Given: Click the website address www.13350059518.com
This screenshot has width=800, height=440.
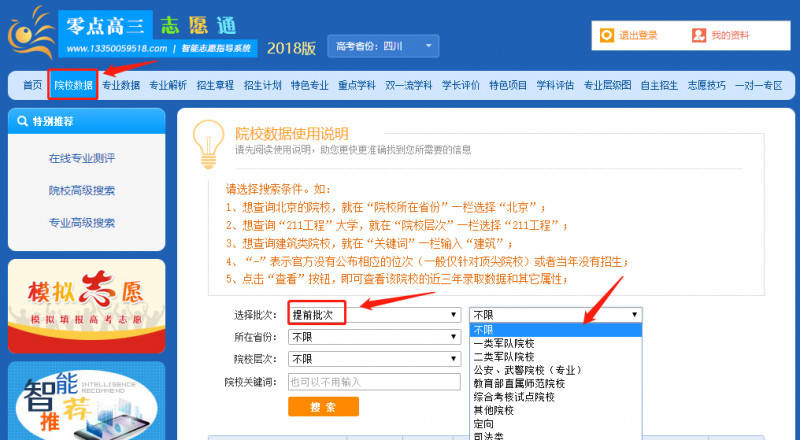Looking at the screenshot, I should pos(116,48).
